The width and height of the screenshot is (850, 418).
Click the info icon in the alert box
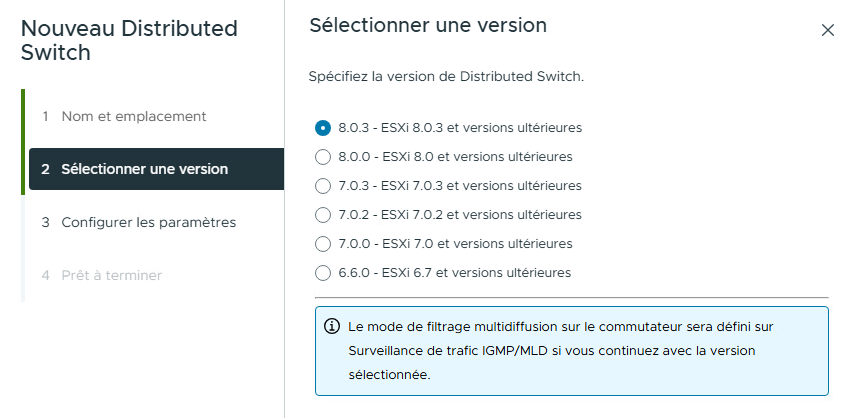coord(332,327)
